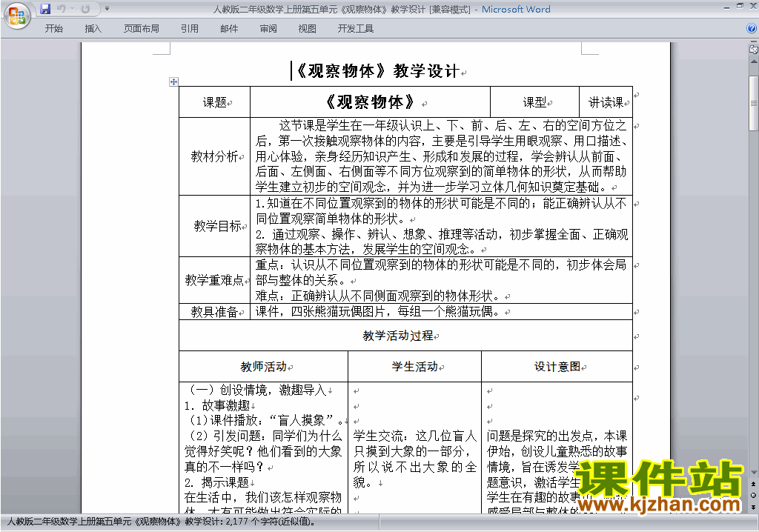Viewport: 759px width, 532px height.
Task: Open the 开始 ribbon tab
Action: [x=53, y=29]
